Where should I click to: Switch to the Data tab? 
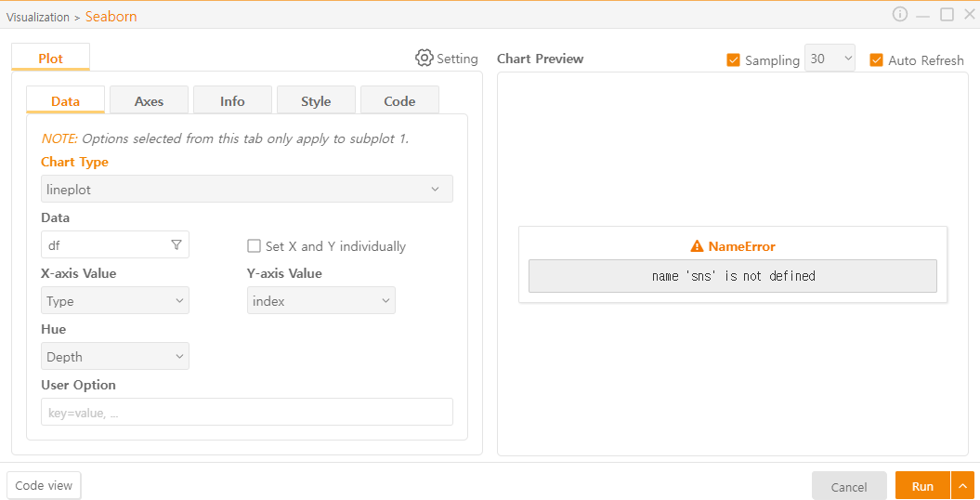(66, 101)
